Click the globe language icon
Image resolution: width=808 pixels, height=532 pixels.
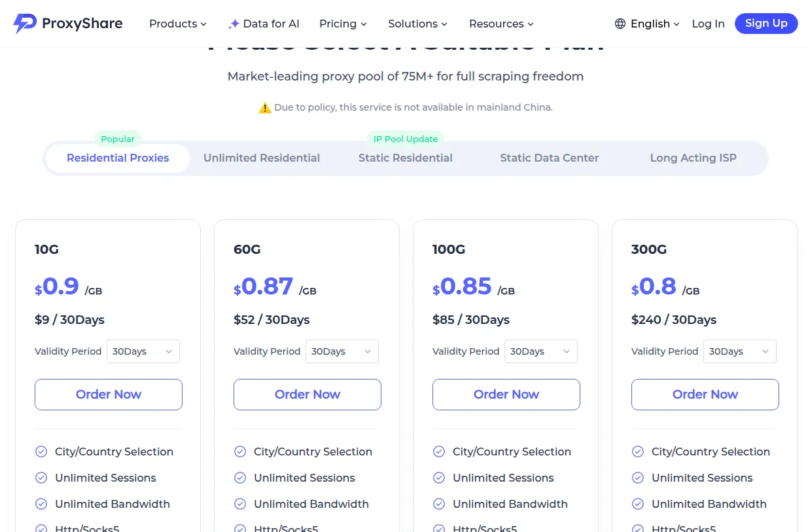(620, 24)
